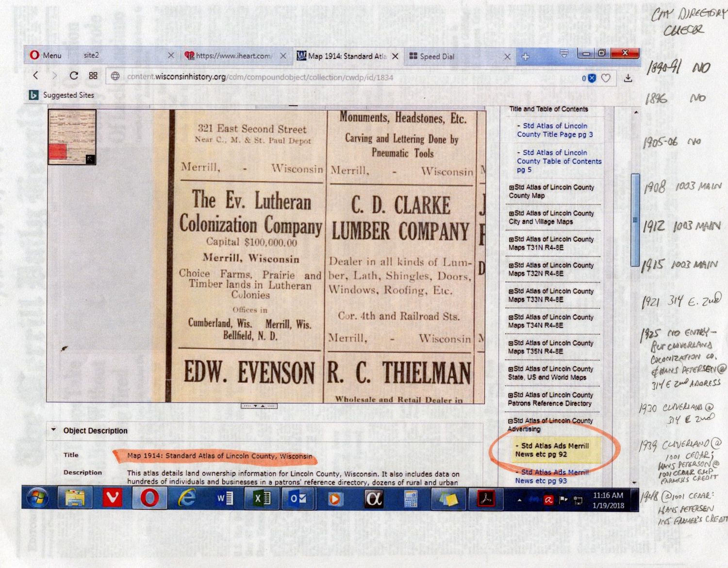View site information via the globe icon
Screen dimensions: 728x568
click(x=116, y=76)
